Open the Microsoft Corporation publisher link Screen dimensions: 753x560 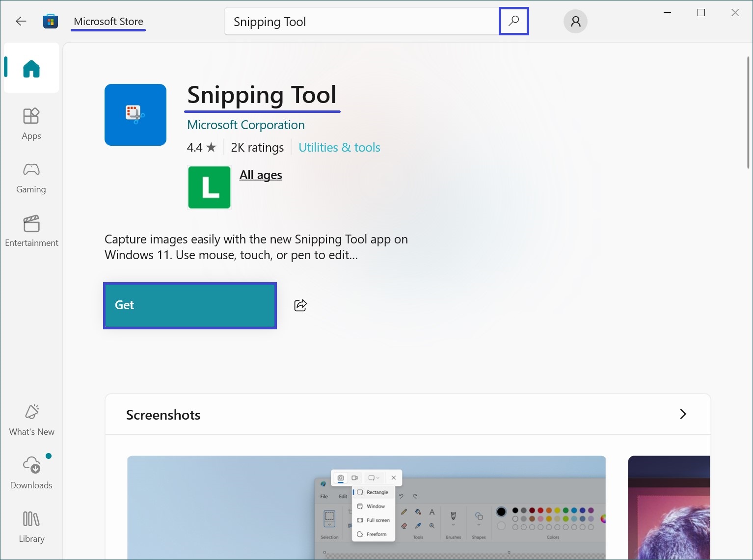245,125
